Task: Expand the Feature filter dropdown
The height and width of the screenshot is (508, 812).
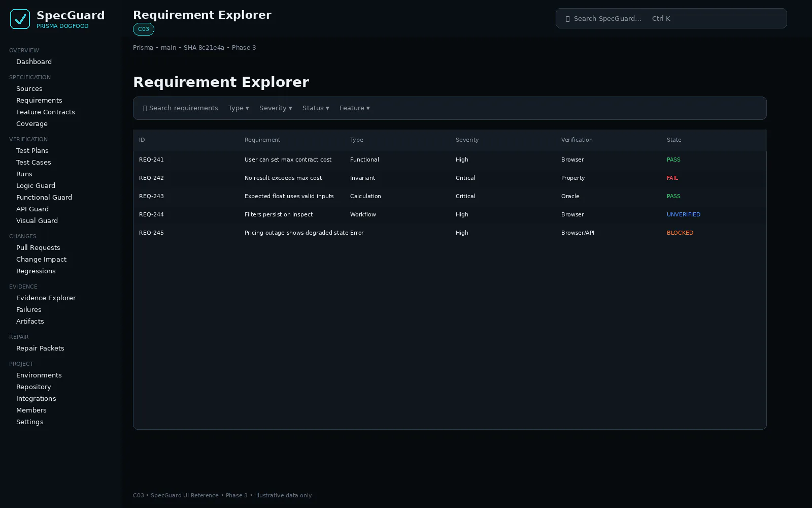Action: tap(355, 108)
